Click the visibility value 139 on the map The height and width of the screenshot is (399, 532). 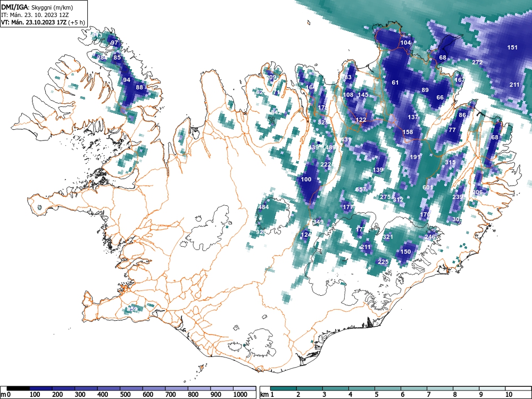point(378,170)
